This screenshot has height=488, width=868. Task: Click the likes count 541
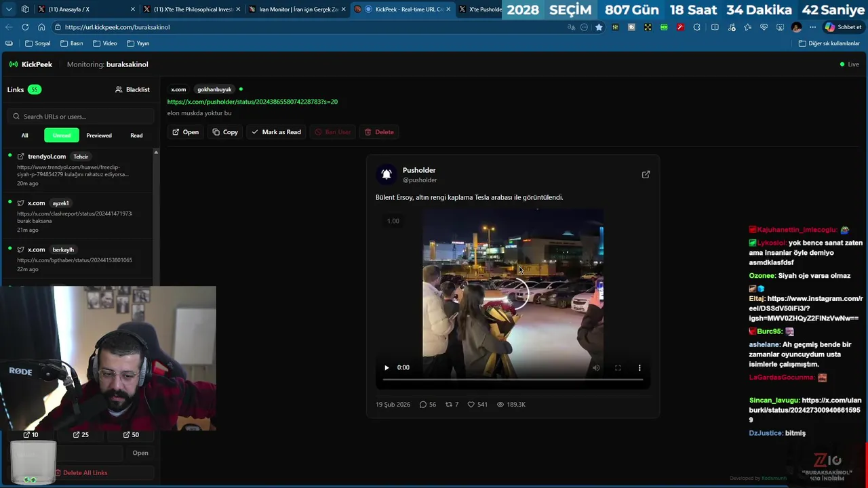click(477, 405)
